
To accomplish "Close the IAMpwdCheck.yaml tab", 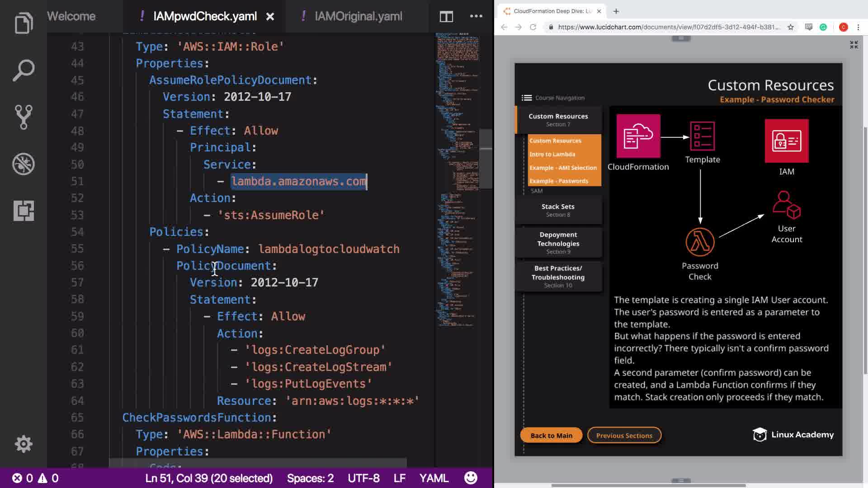I will point(270,17).
